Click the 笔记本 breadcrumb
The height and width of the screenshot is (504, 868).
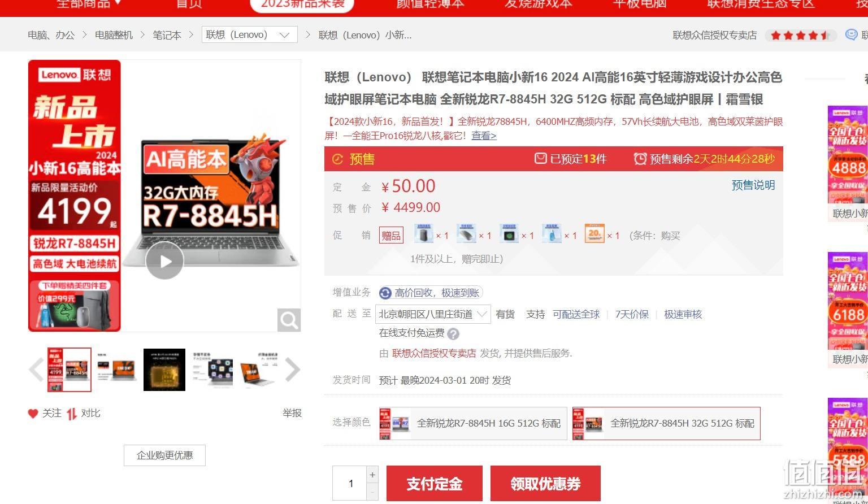(167, 35)
